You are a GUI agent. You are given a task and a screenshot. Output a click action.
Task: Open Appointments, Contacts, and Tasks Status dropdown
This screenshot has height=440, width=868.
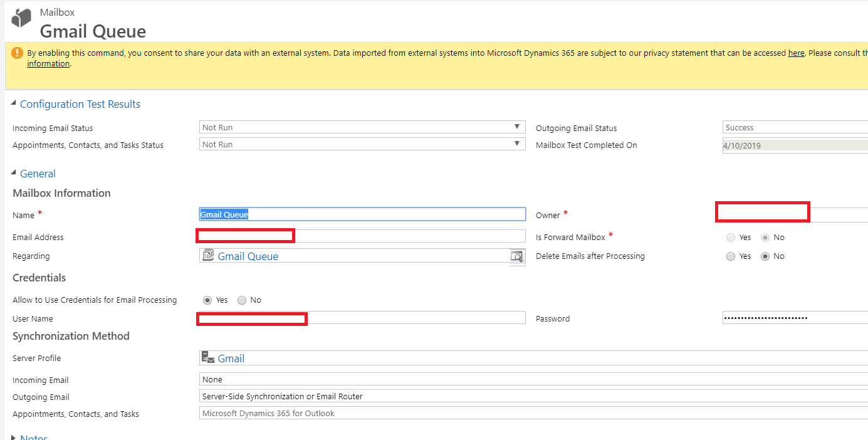517,144
